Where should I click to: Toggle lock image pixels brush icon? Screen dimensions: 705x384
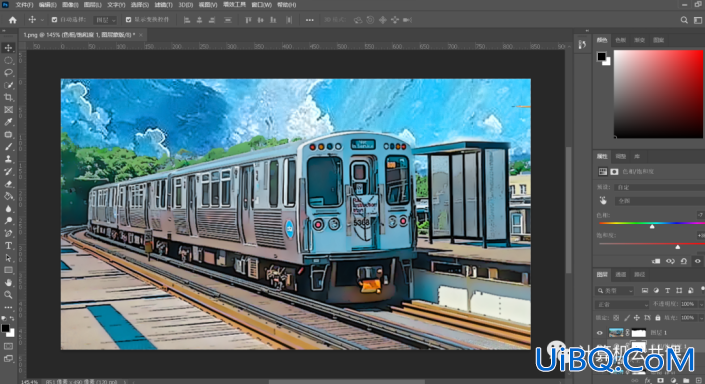(626, 317)
